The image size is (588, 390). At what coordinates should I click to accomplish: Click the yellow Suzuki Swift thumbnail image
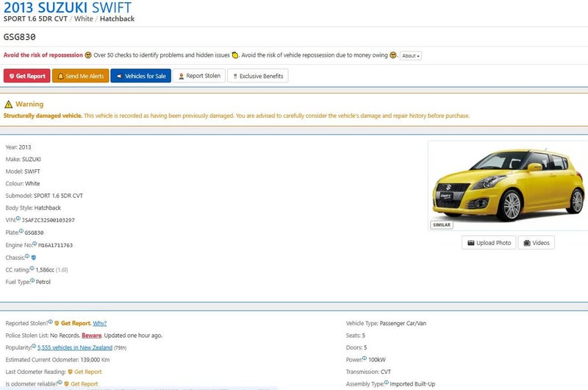click(x=507, y=184)
